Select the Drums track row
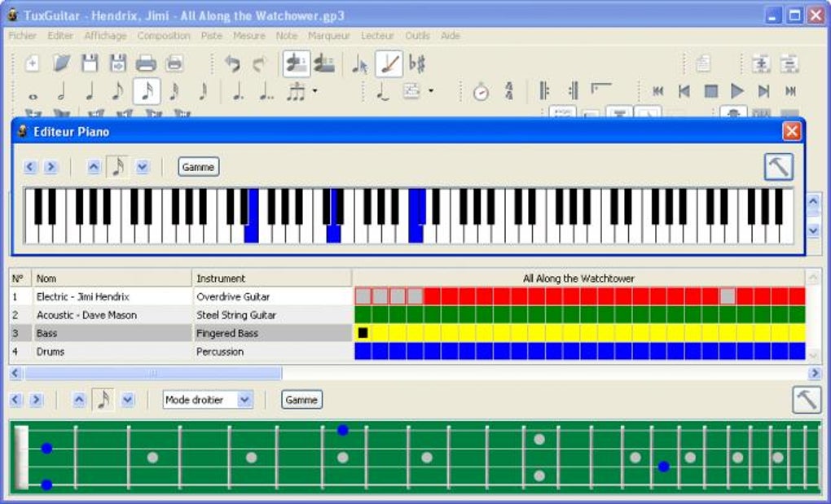Viewport: 831px width, 504px height. tap(180, 352)
